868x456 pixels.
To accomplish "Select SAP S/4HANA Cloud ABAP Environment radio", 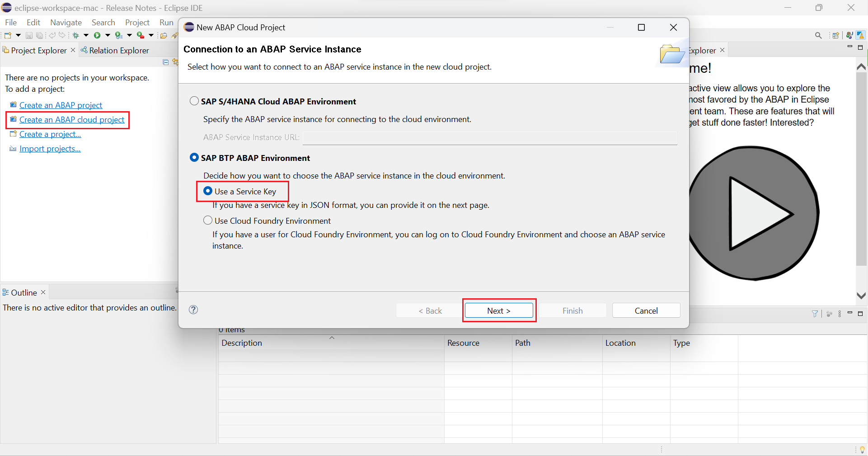I will click(x=194, y=101).
